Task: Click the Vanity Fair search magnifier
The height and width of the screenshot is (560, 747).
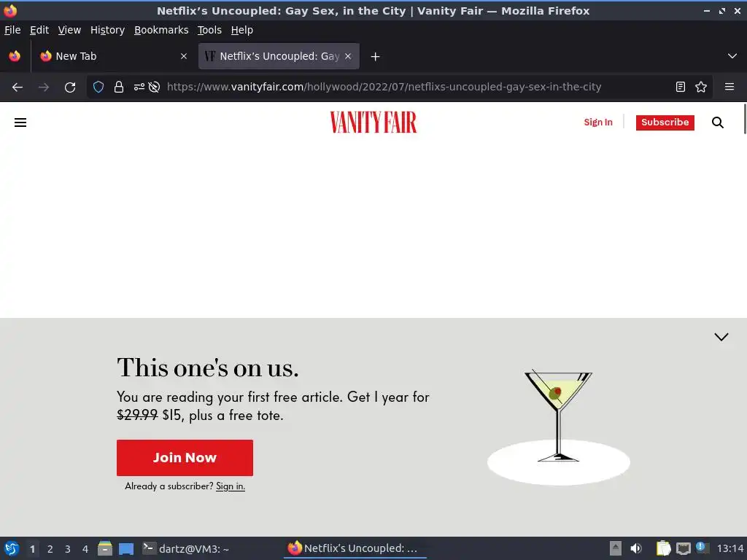Action: point(718,122)
